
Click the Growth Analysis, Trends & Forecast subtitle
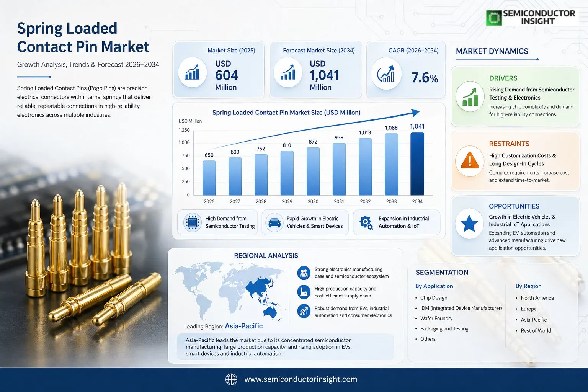(x=88, y=65)
